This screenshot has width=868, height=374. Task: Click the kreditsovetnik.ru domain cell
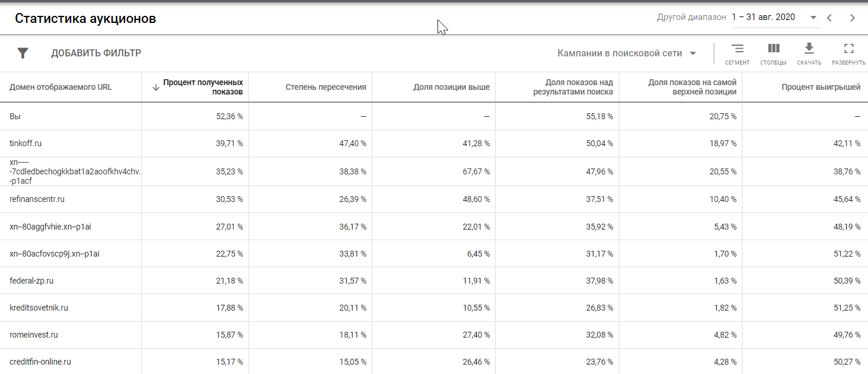pyautogui.click(x=39, y=308)
